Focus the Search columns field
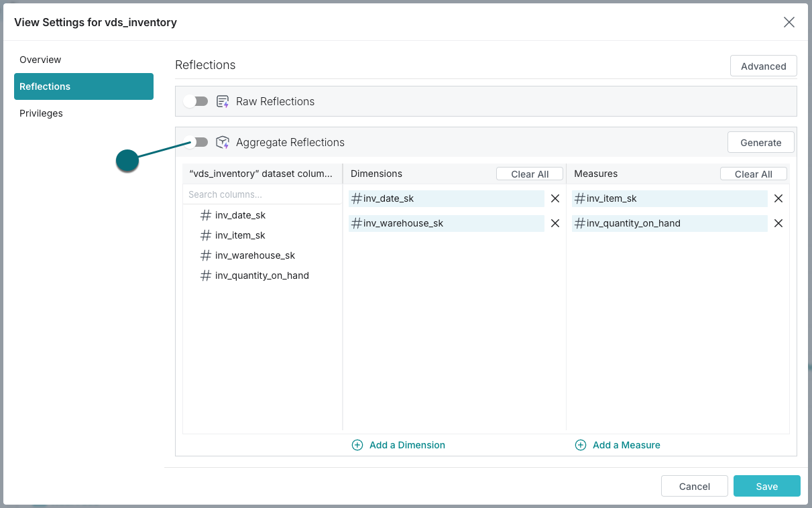The width and height of the screenshot is (812, 508). point(262,194)
